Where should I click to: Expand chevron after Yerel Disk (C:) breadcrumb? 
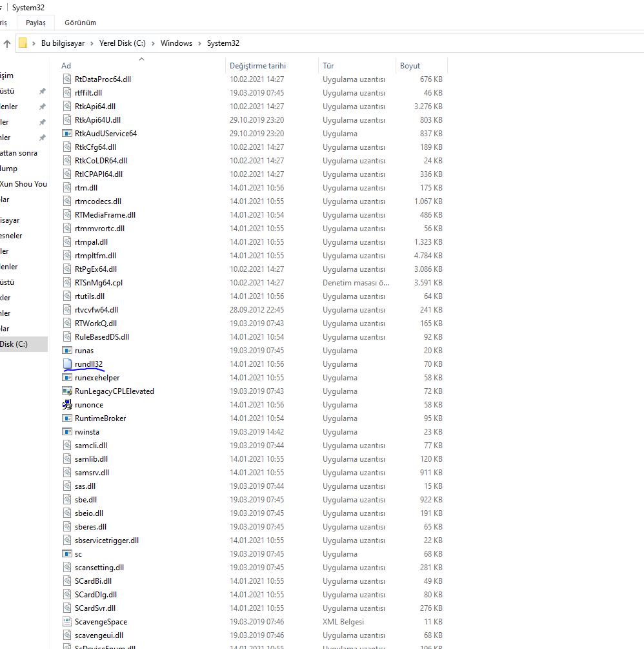(x=153, y=43)
